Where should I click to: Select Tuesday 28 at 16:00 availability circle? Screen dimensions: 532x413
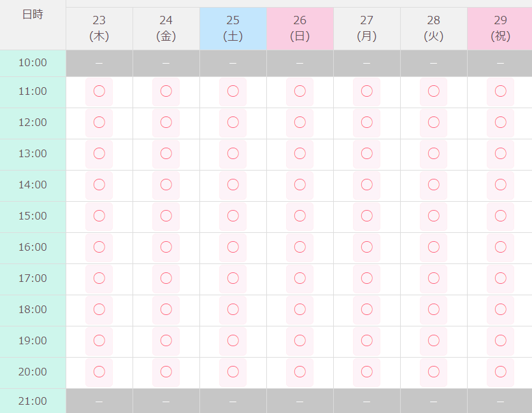[x=433, y=247]
